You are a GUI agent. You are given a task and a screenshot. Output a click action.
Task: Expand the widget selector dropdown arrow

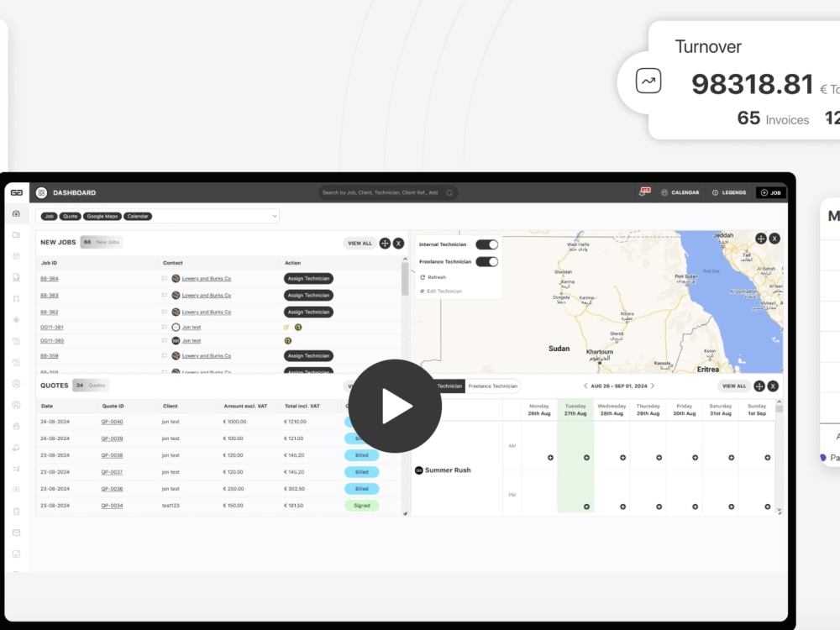click(x=275, y=217)
